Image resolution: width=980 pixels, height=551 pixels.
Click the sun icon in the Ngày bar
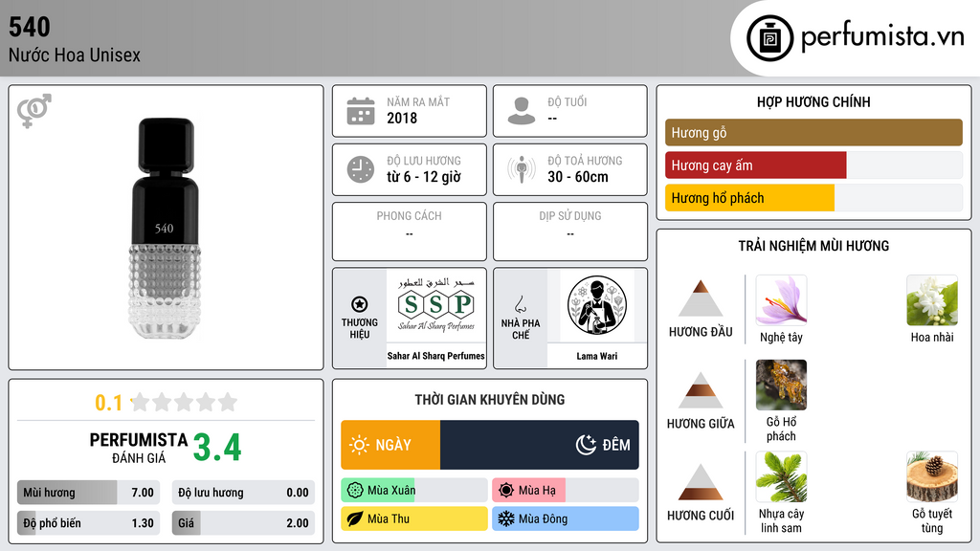click(x=360, y=445)
